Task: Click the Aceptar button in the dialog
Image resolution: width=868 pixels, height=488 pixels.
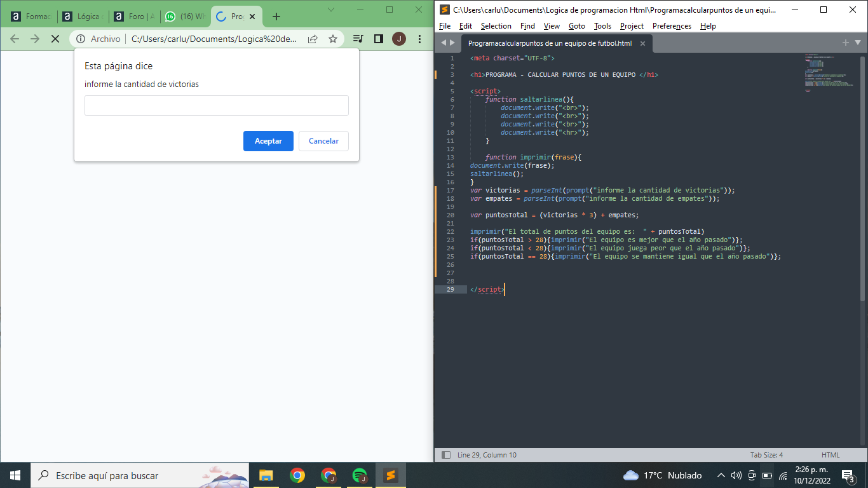Action: click(268, 141)
